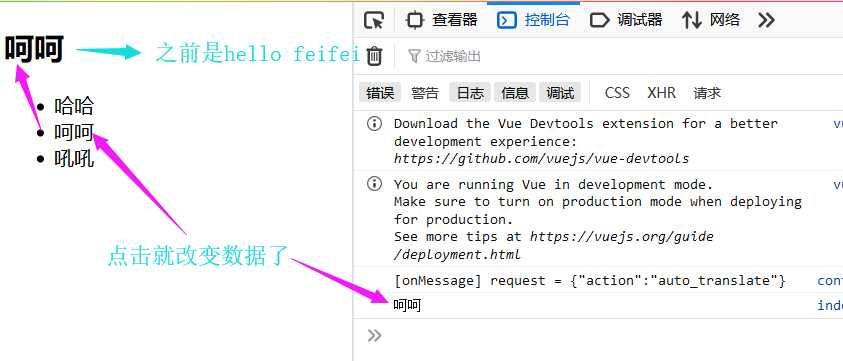
Task: Toggle the 日志 logs filter
Action: point(470,93)
